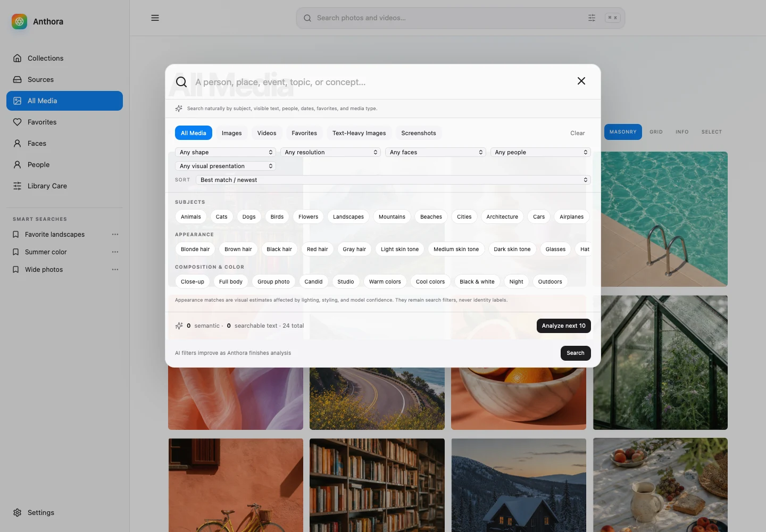Click top search bar magnifier icon
Viewport: 766px width, 532px height.
(x=307, y=18)
